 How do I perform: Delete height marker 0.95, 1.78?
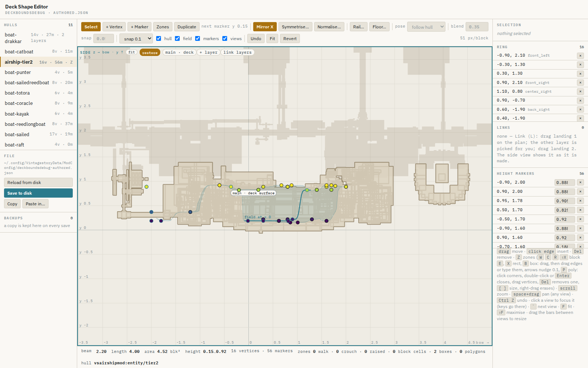[x=580, y=201]
